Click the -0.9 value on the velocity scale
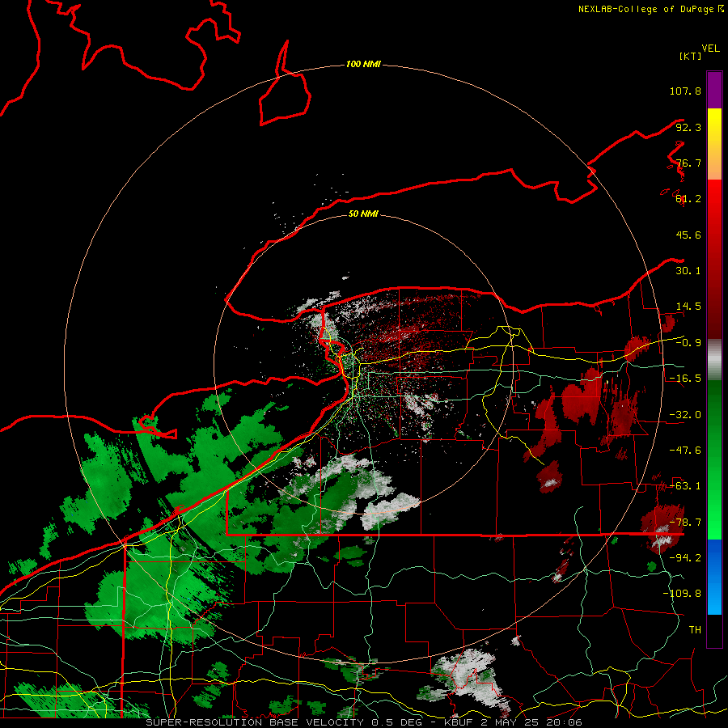The width and height of the screenshot is (728, 728). (x=688, y=343)
